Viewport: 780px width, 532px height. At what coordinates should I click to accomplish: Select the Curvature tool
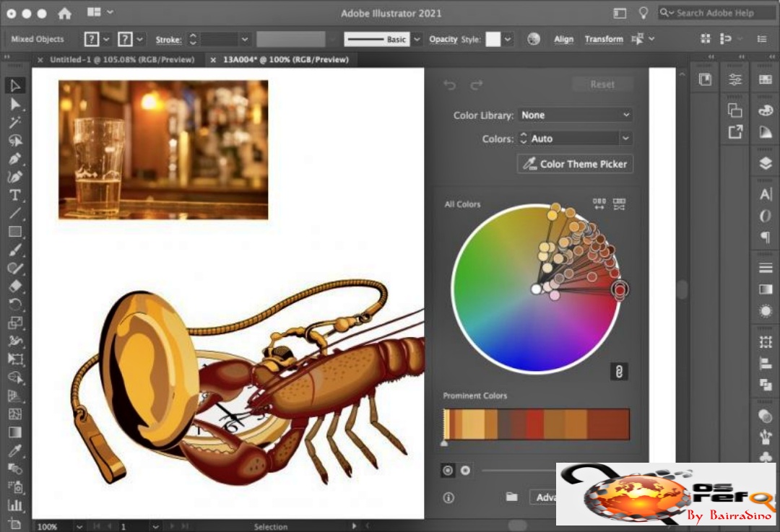[15, 177]
